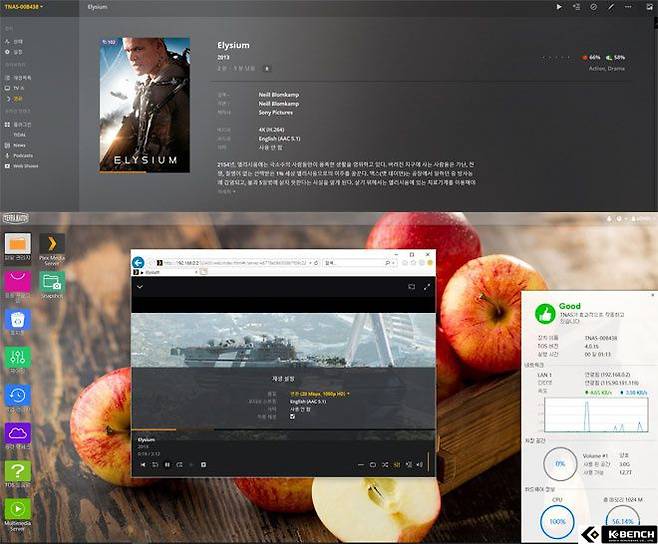Launch the Multimedia Server app
The height and width of the screenshot is (544, 658).
coord(17,509)
